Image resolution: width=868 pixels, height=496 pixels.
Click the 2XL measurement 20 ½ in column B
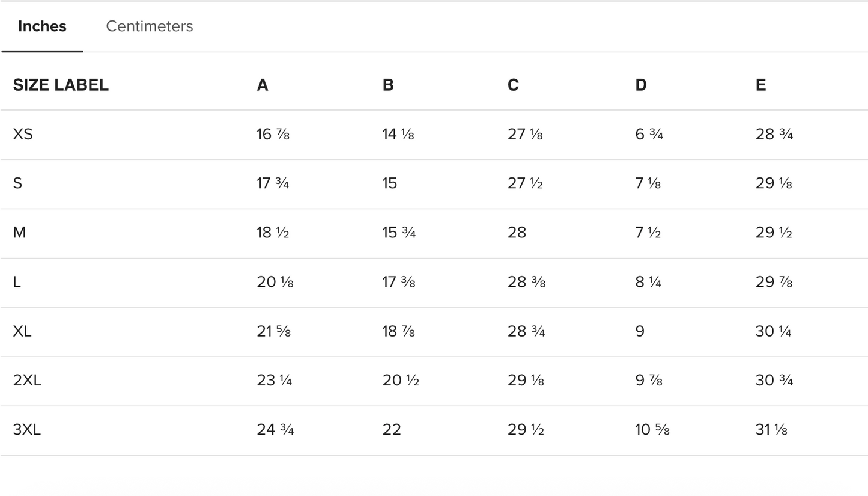[x=401, y=381]
